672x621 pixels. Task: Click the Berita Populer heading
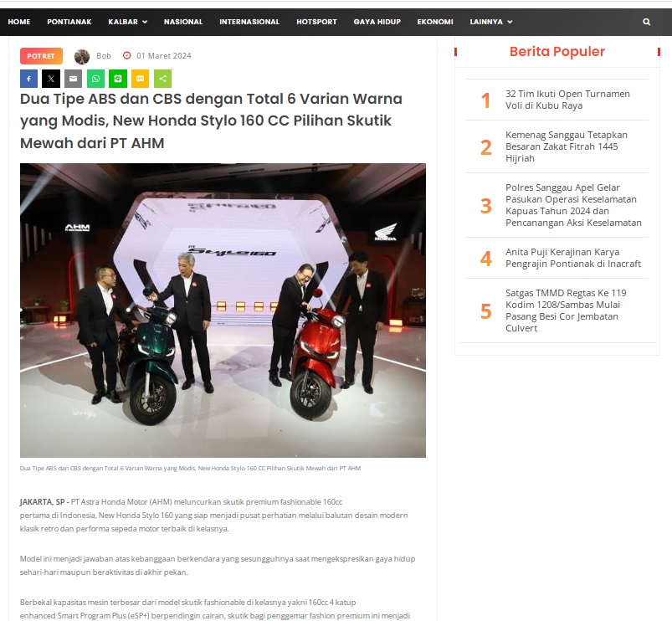[x=557, y=51]
